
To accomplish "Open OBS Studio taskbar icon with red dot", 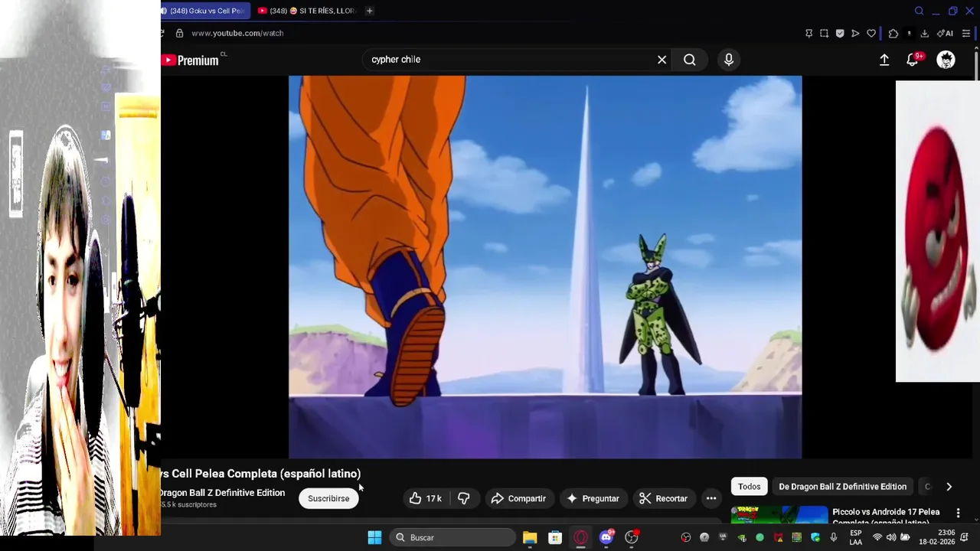I will [x=632, y=537].
